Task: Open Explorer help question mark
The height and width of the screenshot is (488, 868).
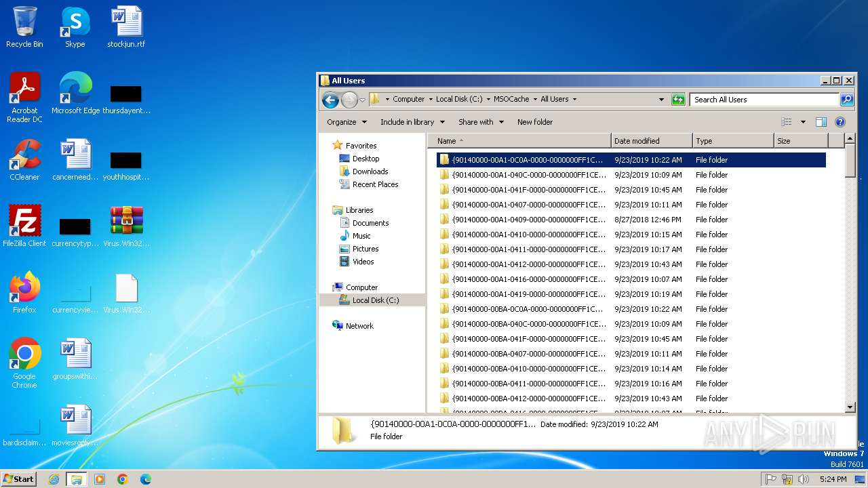Action: point(840,122)
